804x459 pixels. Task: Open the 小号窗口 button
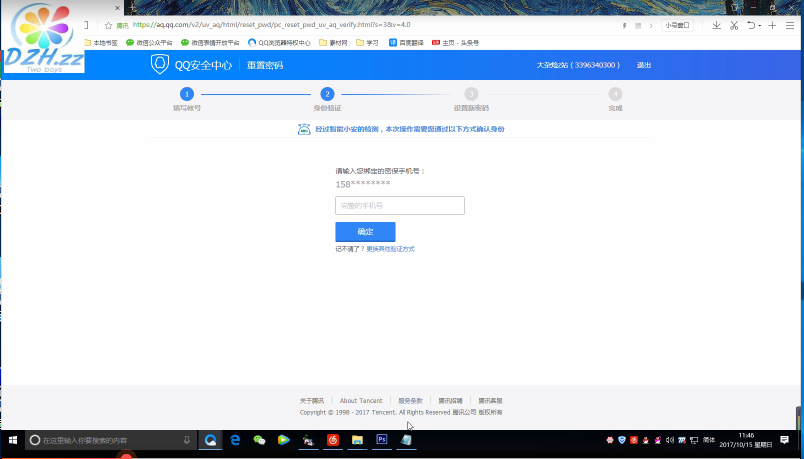[x=677, y=25]
